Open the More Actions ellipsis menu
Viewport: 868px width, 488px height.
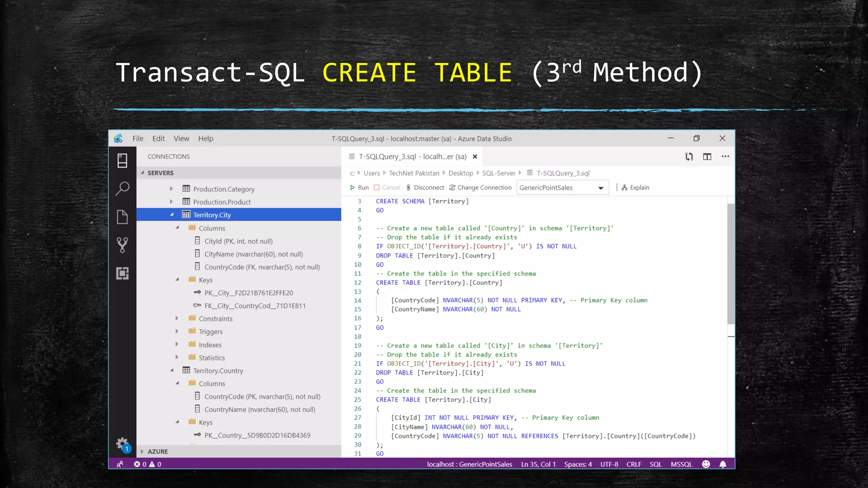click(x=726, y=156)
